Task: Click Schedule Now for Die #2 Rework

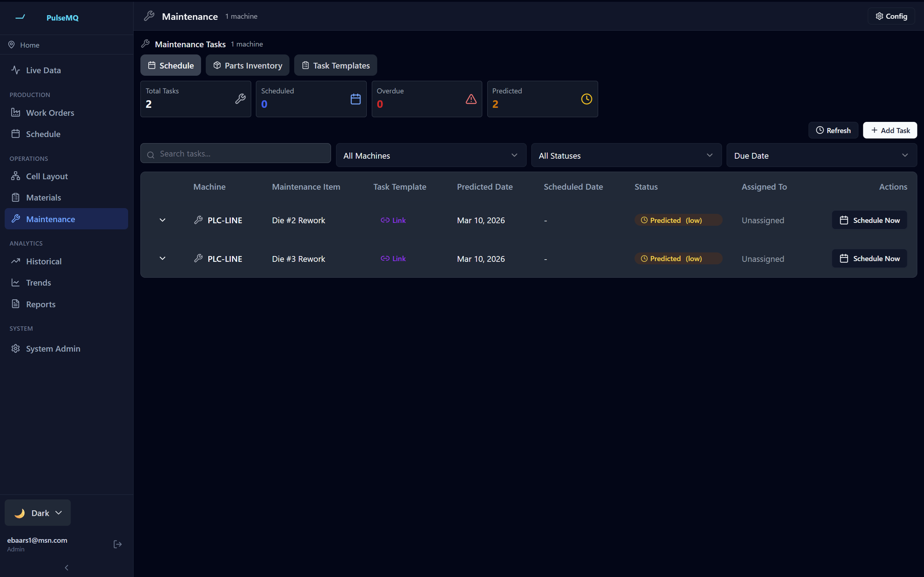Action: click(869, 220)
